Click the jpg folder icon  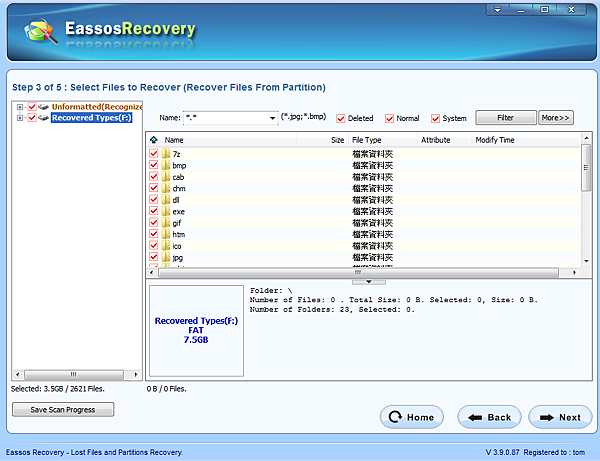[x=166, y=257]
